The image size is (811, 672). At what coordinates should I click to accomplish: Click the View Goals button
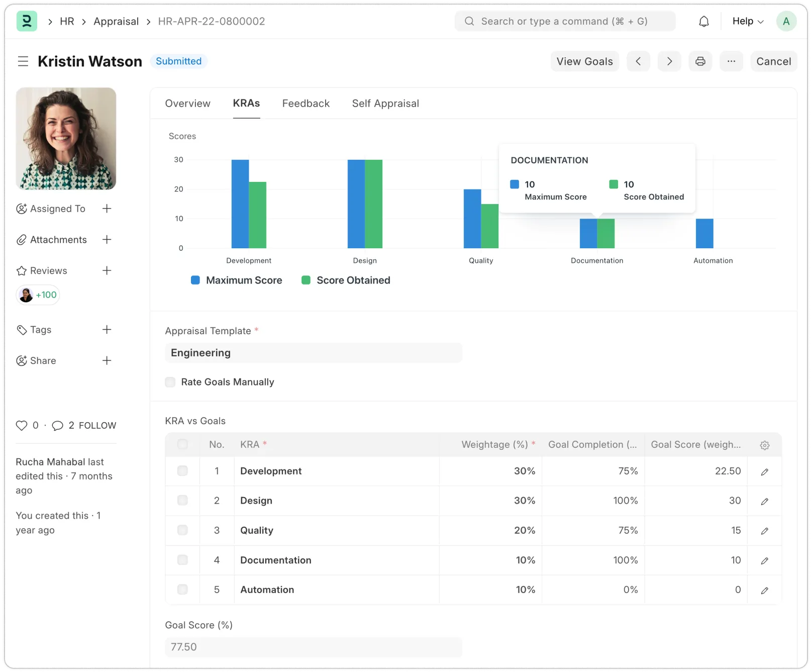click(584, 61)
